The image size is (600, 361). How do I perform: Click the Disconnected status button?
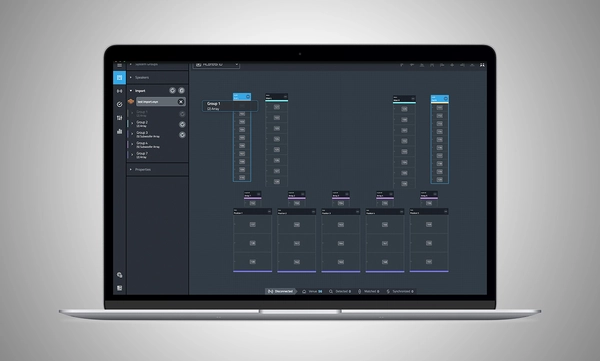tap(281, 291)
